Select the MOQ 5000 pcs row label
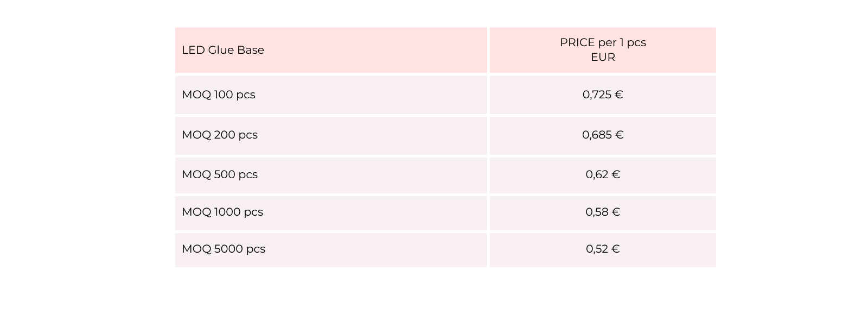The height and width of the screenshot is (326, 868). pyautogui.click(x=224, y=249)
